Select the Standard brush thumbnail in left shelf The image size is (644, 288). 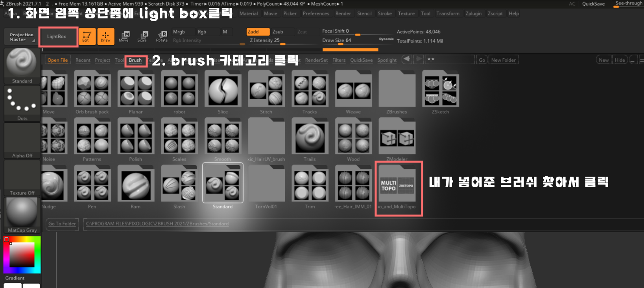click(22, 66)
